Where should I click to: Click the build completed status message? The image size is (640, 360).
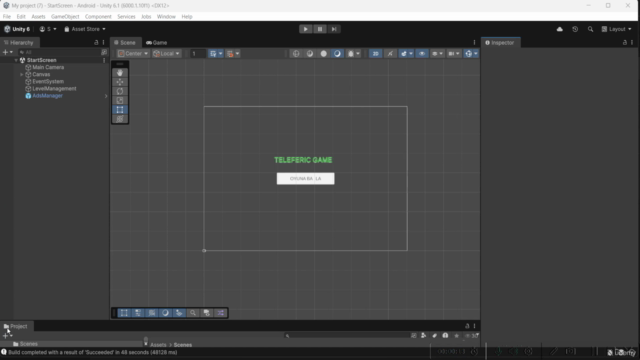pos(92,352)
